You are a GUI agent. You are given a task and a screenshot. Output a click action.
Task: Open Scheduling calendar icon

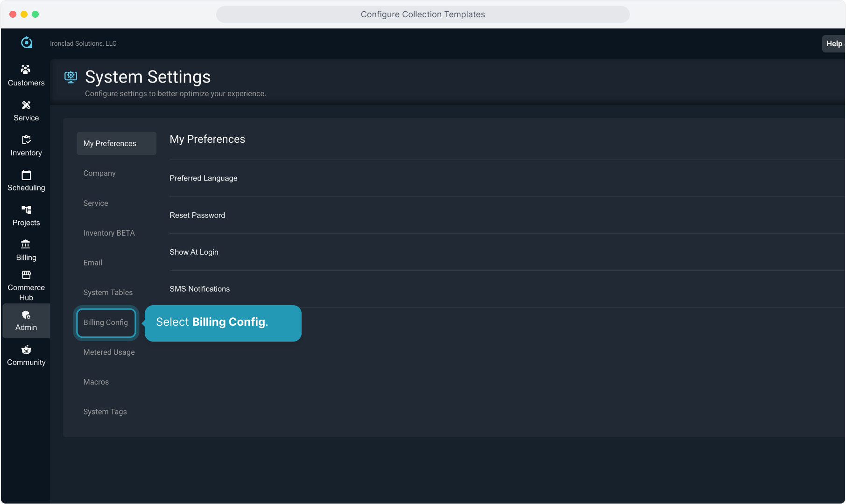(x=26, y=175)
